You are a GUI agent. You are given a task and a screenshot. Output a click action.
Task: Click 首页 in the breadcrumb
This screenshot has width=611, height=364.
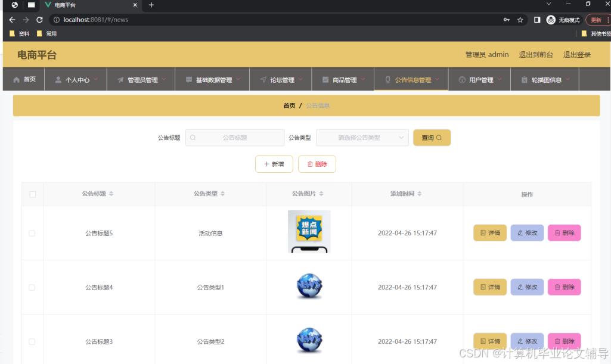coord(289,105)
